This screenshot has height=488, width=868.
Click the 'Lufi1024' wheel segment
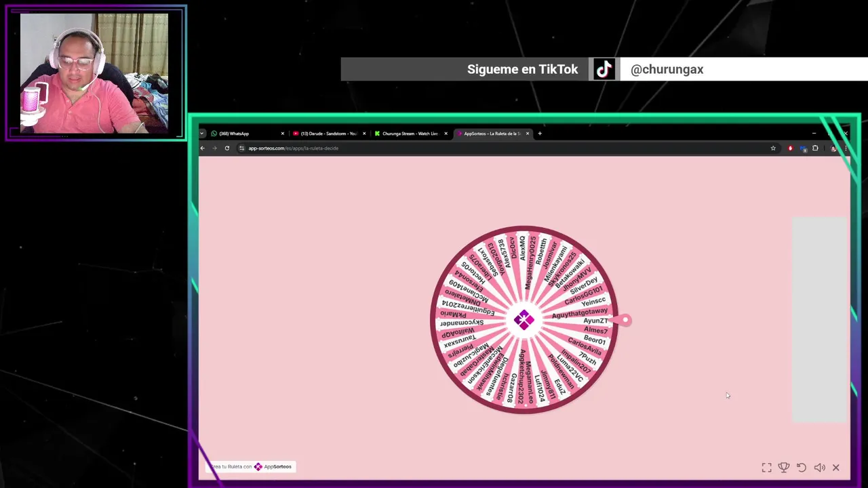click(x=539, y=388)
